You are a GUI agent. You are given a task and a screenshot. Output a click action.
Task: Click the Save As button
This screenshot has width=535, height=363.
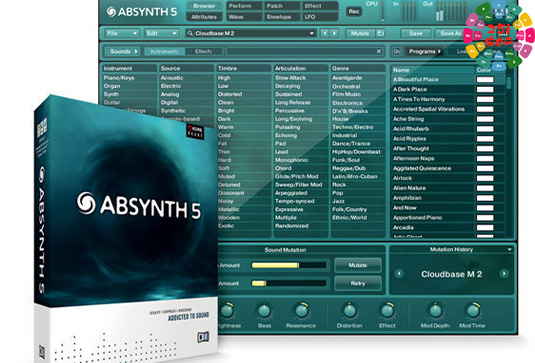click(x=450, y=33)
